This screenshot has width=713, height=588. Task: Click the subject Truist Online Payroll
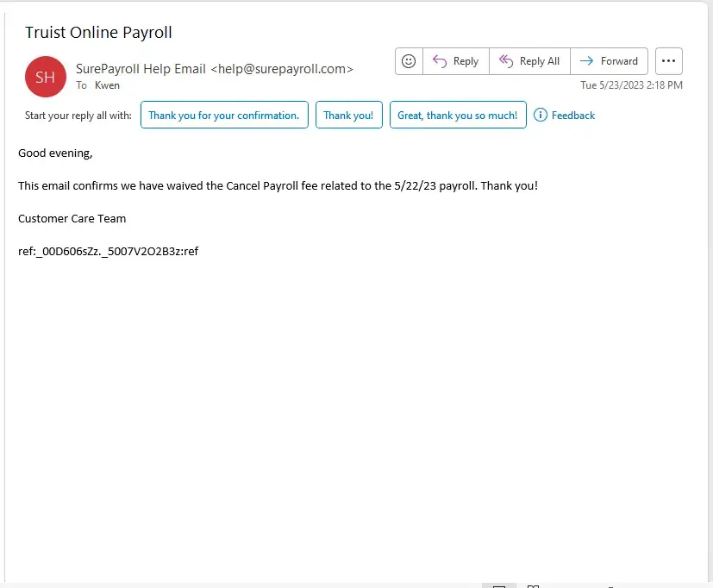click(x=98, y=33)
